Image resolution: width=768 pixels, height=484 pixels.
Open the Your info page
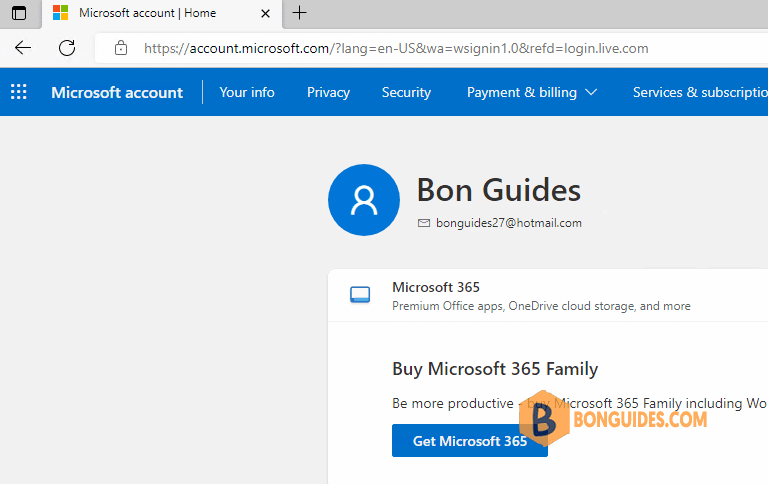point(247,92)
